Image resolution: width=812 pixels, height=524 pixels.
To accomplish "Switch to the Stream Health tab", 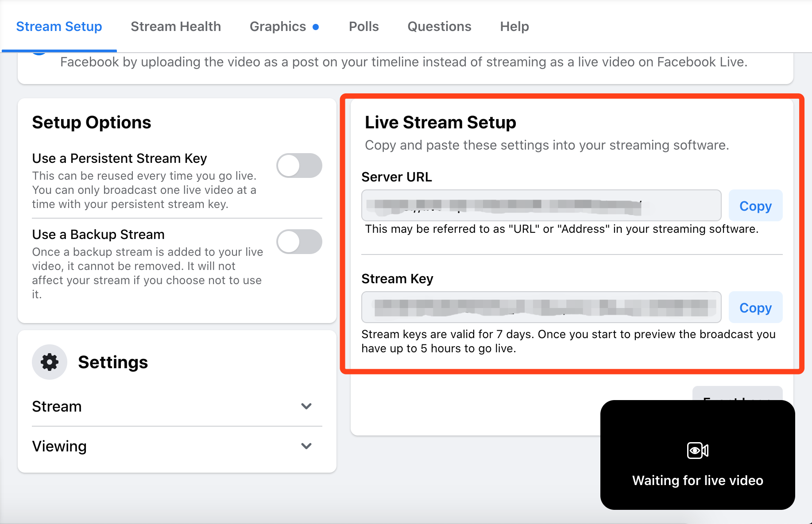I will 176,27.
